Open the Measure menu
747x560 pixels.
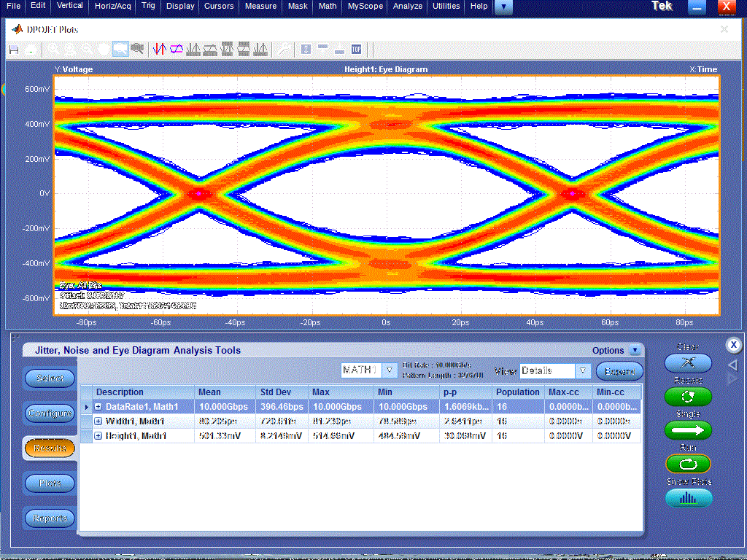click(260, 6)
